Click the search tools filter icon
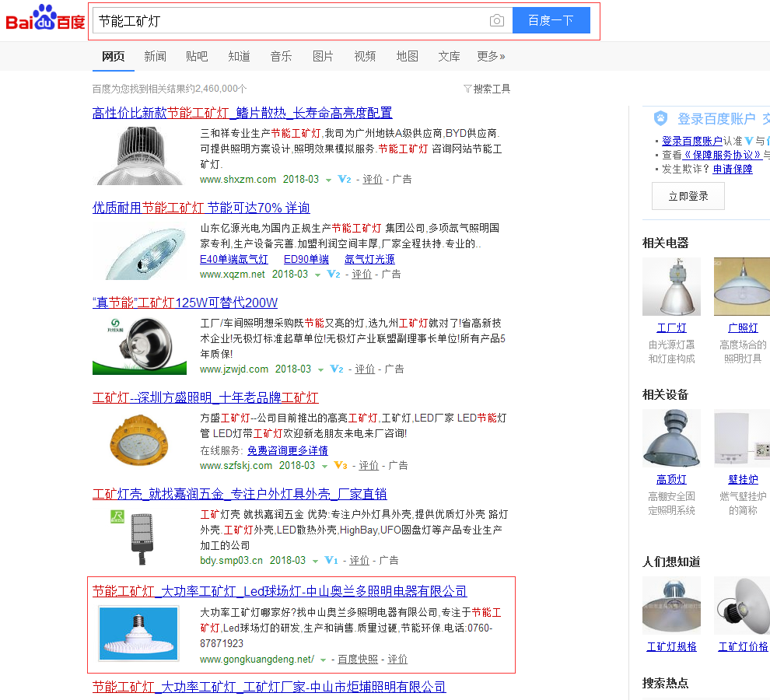The image size is (770, 700). pos(467,89)
